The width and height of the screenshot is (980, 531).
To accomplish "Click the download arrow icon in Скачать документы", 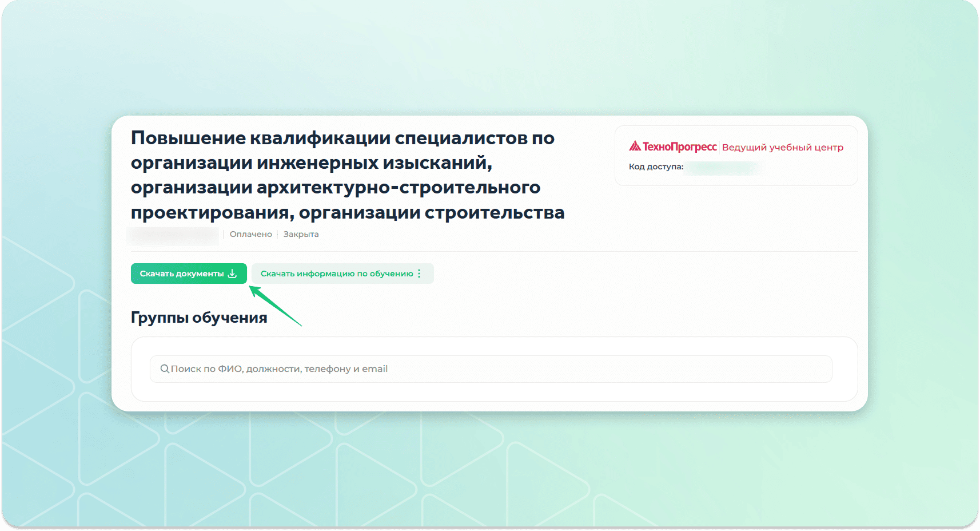I will (x=232, y=274).
